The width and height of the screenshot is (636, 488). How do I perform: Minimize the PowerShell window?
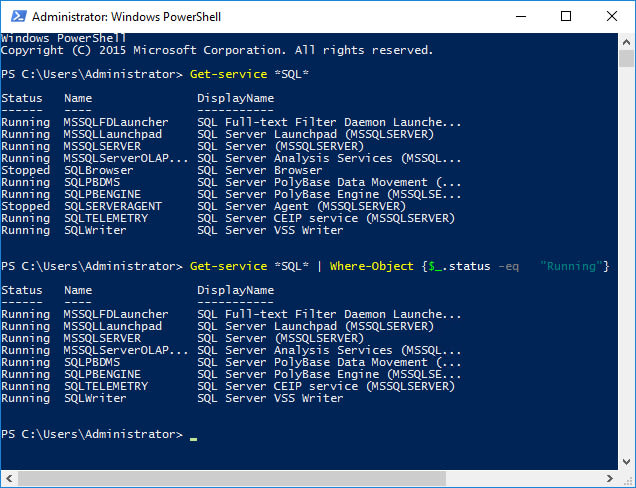tap(521, 17)
